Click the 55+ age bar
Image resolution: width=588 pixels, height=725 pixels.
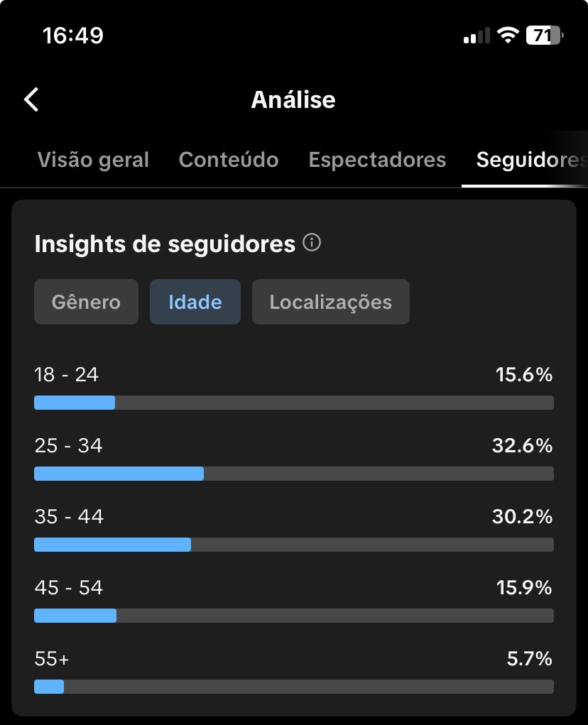click(x=293, y=687)
